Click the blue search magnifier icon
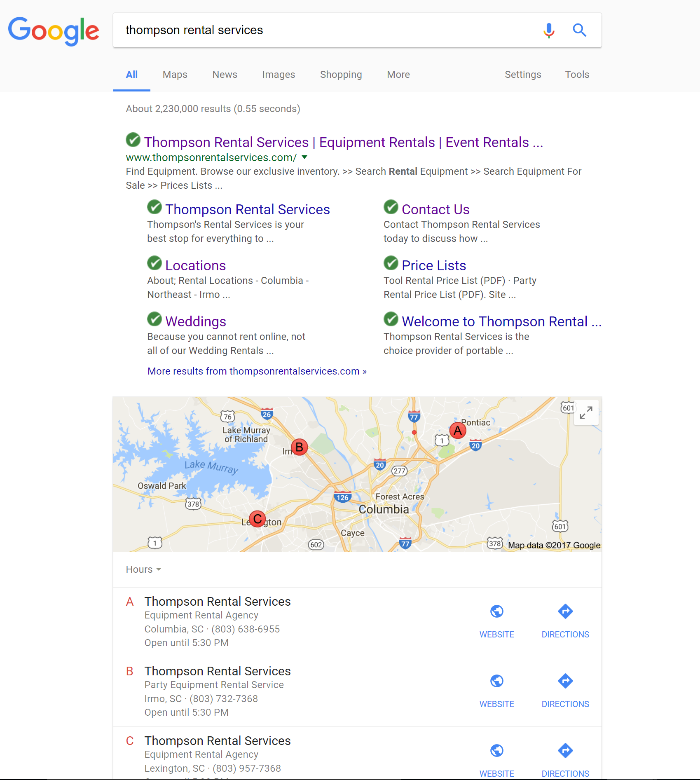Screen dimensions: 700x780 coord(580,30)
